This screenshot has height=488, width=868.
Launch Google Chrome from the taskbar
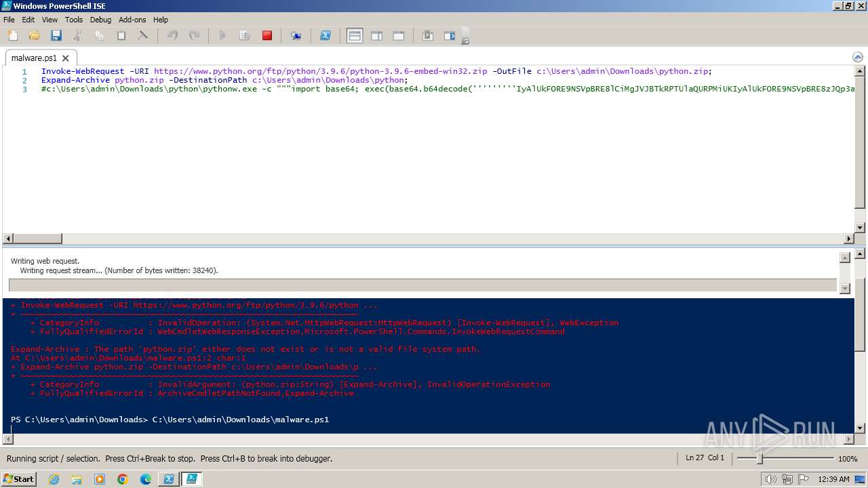coord(123,479)
